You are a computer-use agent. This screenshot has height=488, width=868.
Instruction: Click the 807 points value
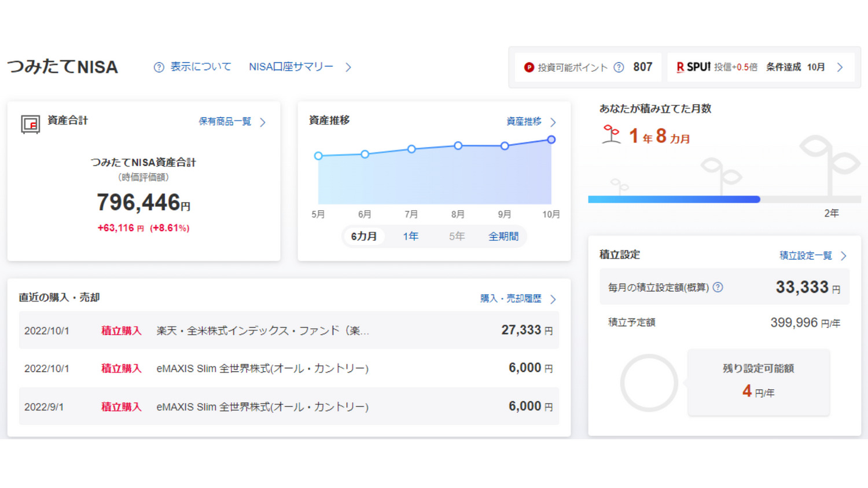(642, 67)
